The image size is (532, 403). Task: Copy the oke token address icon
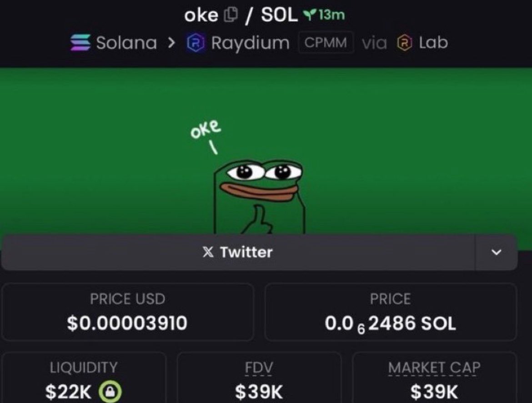[231, 15]
